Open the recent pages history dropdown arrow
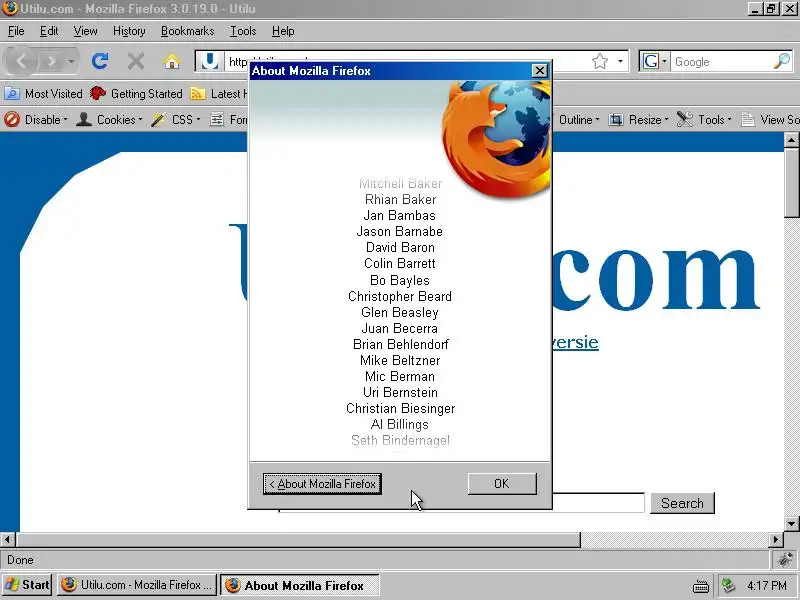 coord(71,62)
